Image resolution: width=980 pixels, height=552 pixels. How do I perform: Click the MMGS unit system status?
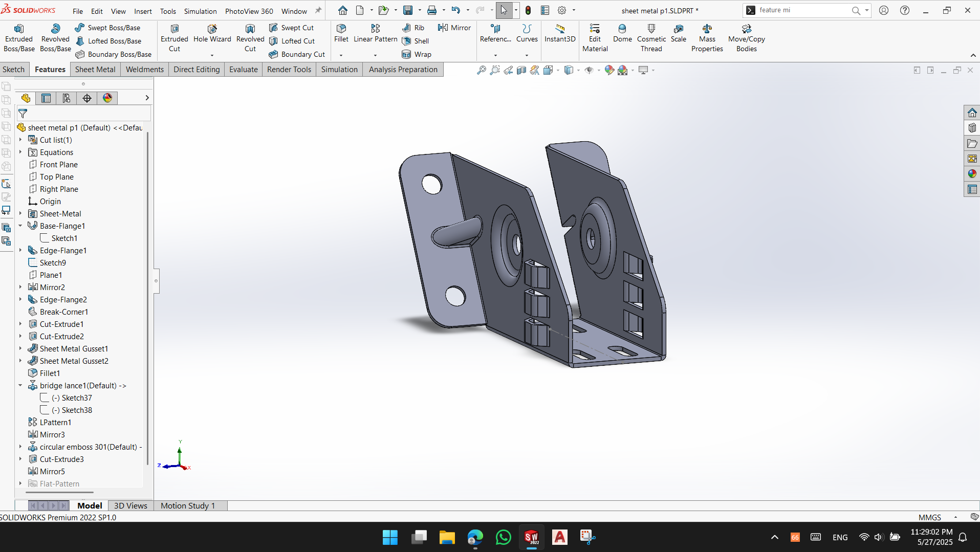pos(929,517)
